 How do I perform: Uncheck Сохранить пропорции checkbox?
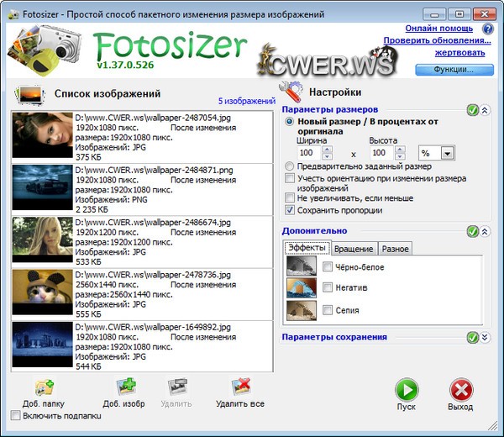coord(290,210)
